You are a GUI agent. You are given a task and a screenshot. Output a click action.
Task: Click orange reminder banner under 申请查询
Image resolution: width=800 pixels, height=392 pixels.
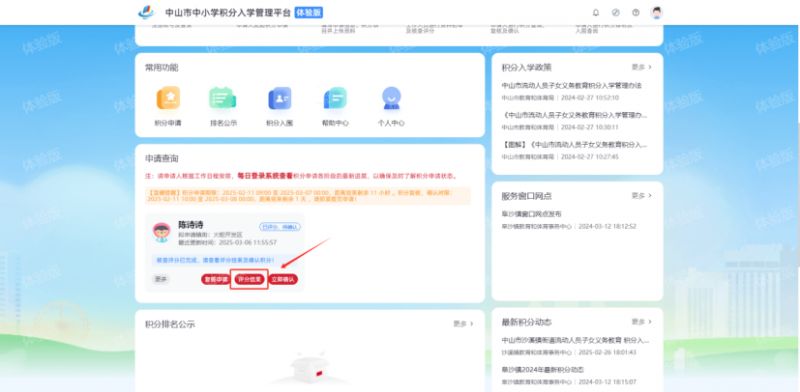(x=308, y=195)
